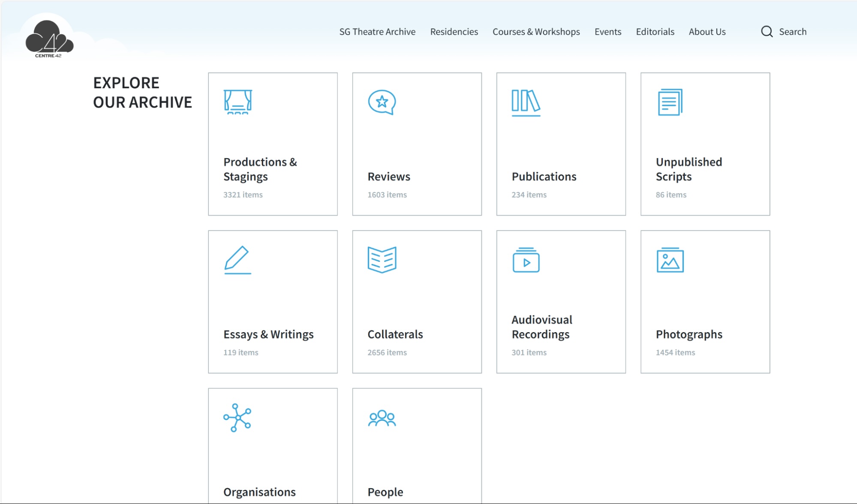857x504 pixels.
Task: Click the '1603 items' count
Action: pos(387,195)
